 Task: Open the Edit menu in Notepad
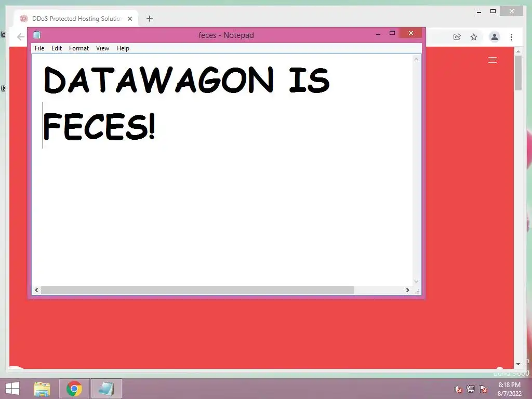coord(56,48)
